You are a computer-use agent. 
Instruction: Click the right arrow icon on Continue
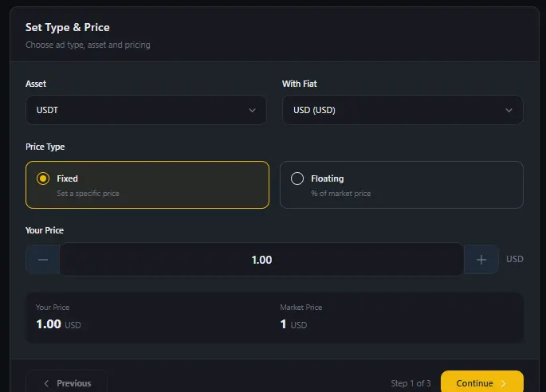click(504, 383)
